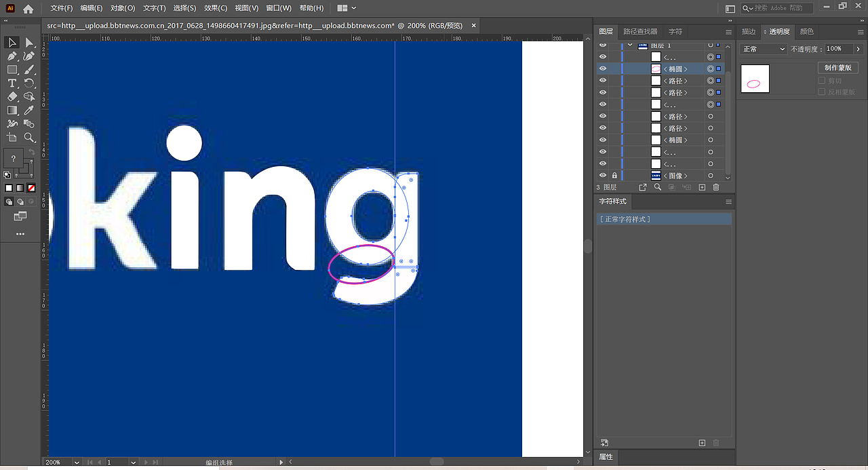Delete selection with Layers panel trash icon

pyautogui.click(x=715, y=187)
